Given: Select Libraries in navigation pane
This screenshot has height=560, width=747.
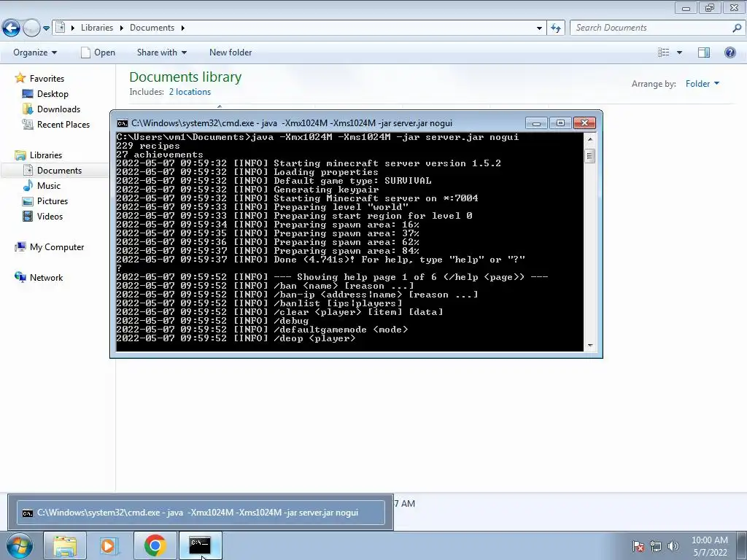Looking at the screenshot, I should [46, 155].
